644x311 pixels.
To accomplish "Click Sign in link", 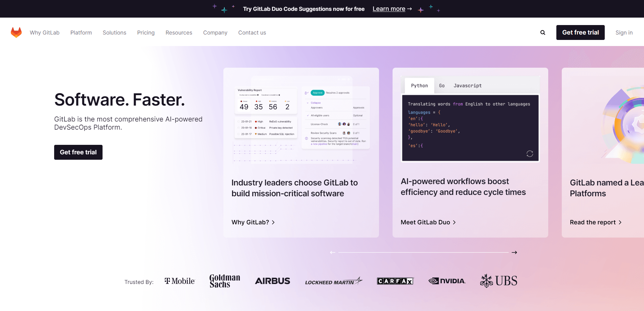I will click(x=624, y=32).
